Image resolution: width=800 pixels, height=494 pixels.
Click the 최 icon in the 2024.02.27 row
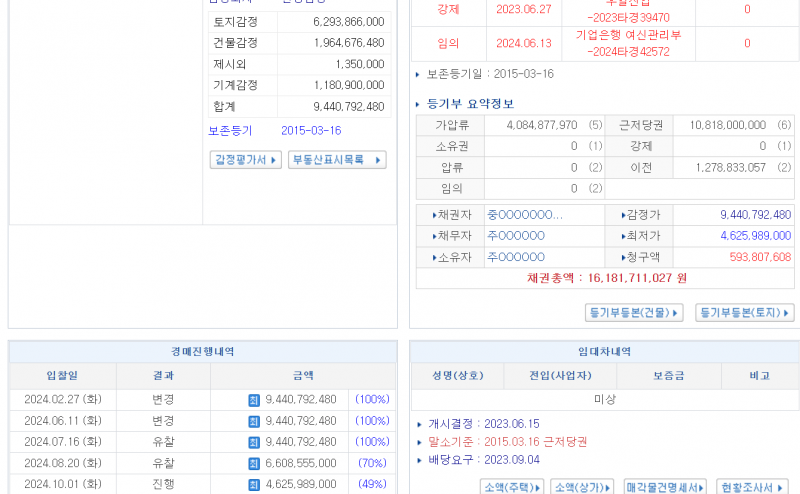click(x=254, y=400)
